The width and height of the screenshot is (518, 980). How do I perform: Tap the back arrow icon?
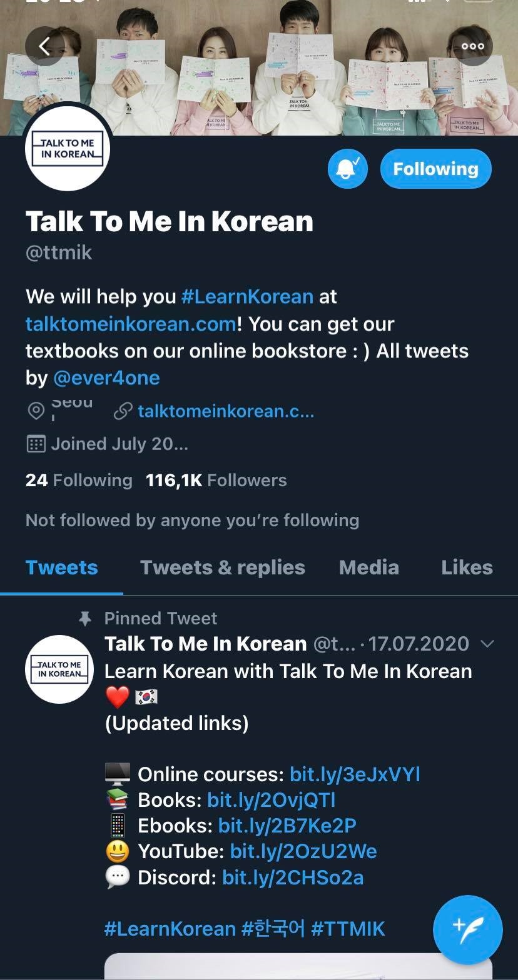(x=44, y=46)
